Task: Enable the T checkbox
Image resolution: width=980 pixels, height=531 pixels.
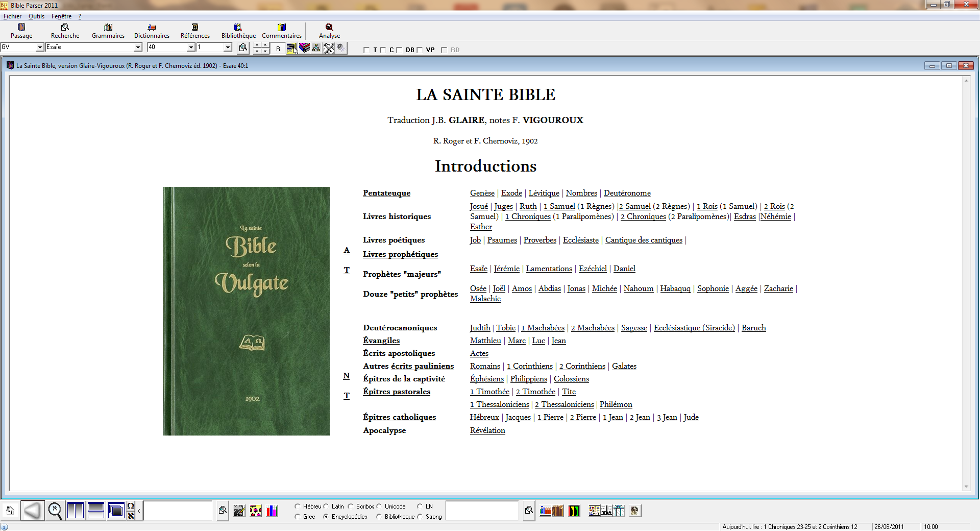Action: (366, 50)
